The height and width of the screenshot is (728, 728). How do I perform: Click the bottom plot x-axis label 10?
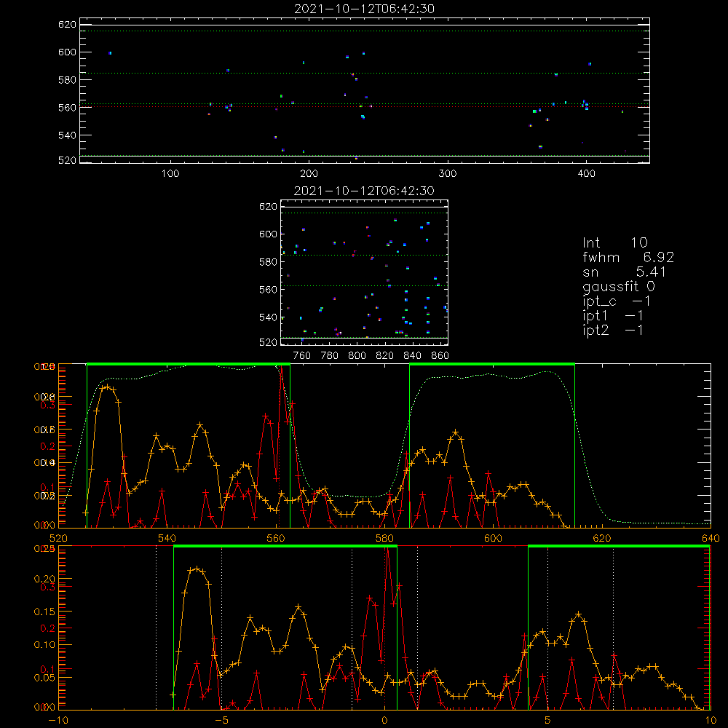(711, 720)
